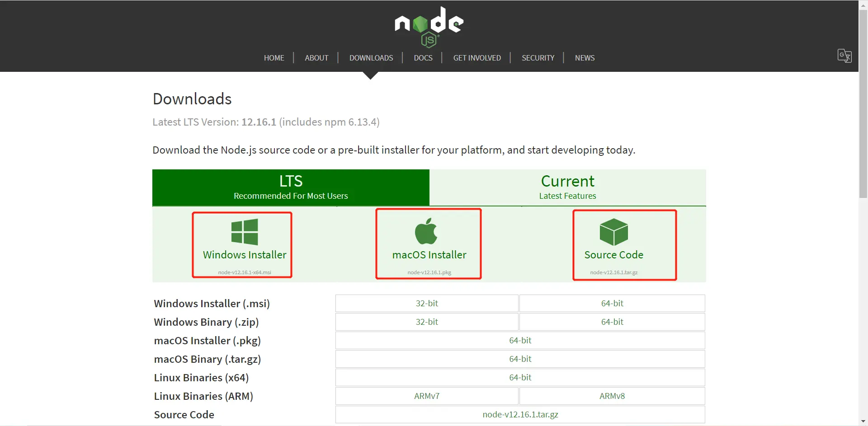868x426 pixels.
Task: Click the scrollbar up arrow
Action: click(x=863, y=5)
